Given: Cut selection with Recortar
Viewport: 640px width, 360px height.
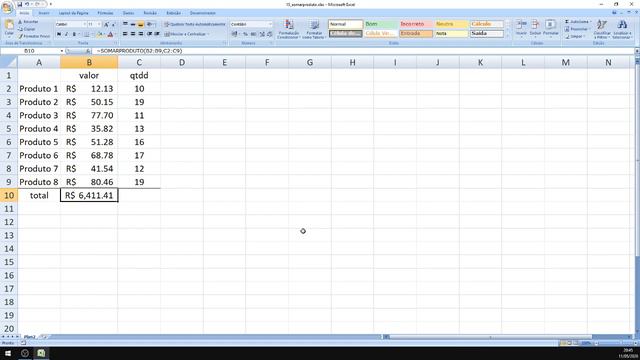Looking at the screenshot, I should tap(29, 22).
